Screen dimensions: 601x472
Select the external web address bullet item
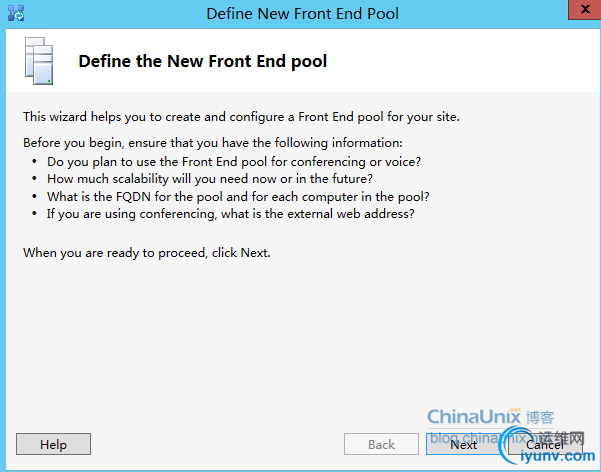pyautogui.click(x=230, y=214)
